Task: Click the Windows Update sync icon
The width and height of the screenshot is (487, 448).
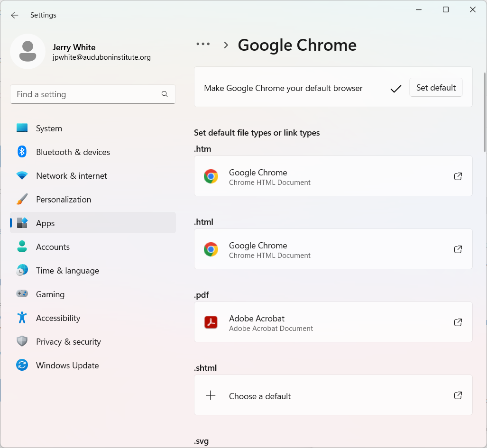Action: pyautogui.click(x=22, y=365)
